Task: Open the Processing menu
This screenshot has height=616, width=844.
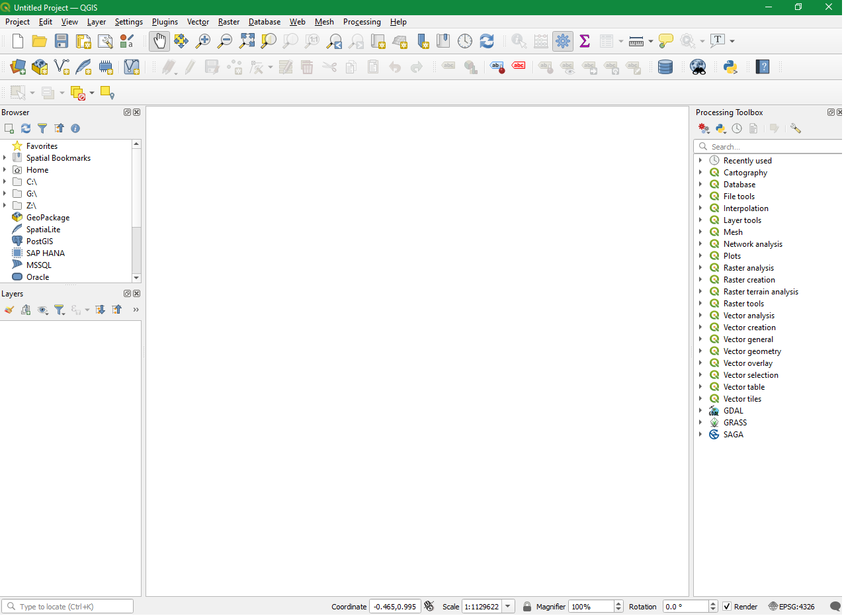Action: coord(362,22)
